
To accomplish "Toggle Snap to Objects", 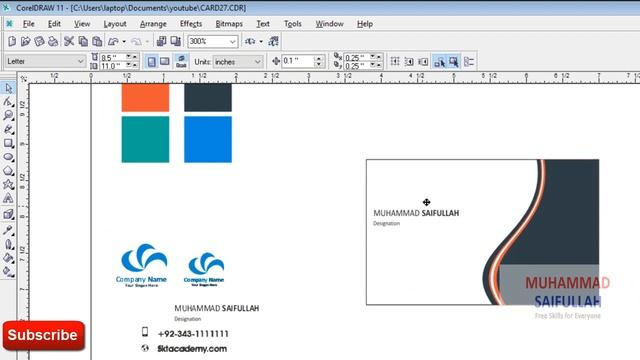I will tap(423, 62).
